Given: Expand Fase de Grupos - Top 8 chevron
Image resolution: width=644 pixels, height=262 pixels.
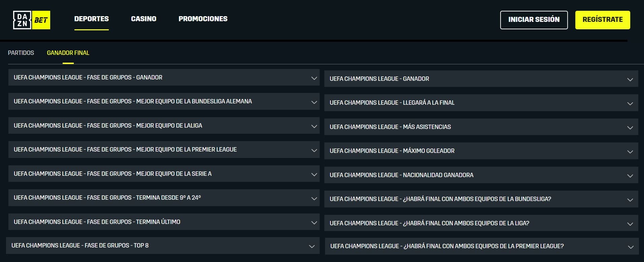Looking at the screenshot, I should pos(312,247).
